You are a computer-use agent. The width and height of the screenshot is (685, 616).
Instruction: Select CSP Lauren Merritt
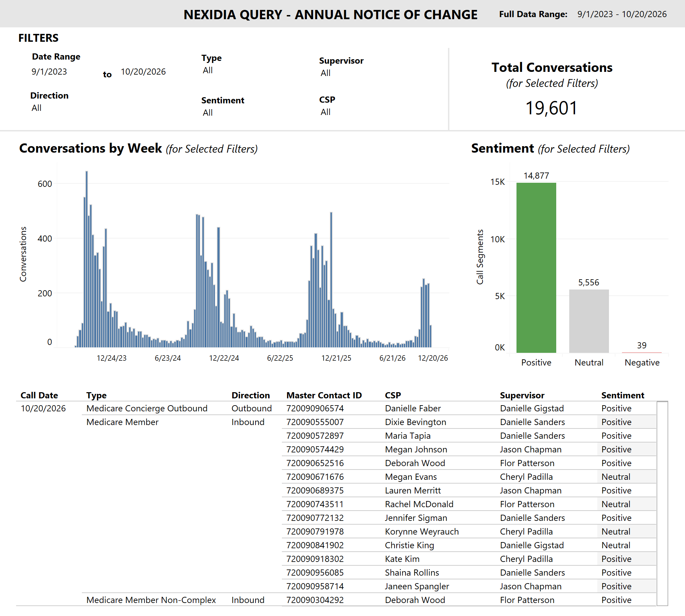tap(413, 490)
